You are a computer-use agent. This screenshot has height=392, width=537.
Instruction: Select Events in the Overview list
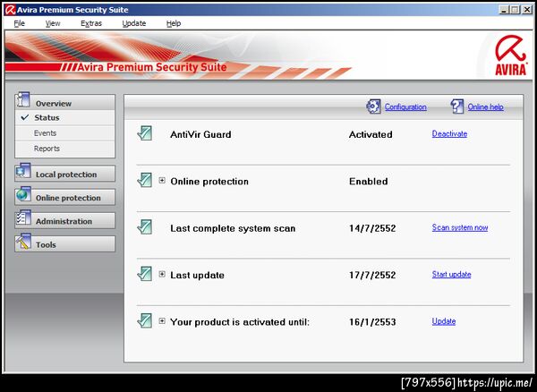pos(64,133)
